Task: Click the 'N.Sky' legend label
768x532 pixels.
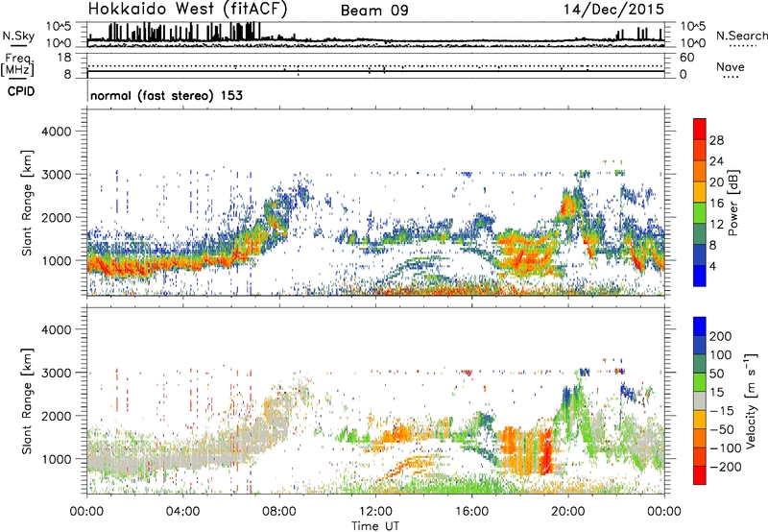Action: tap(18, 36)
